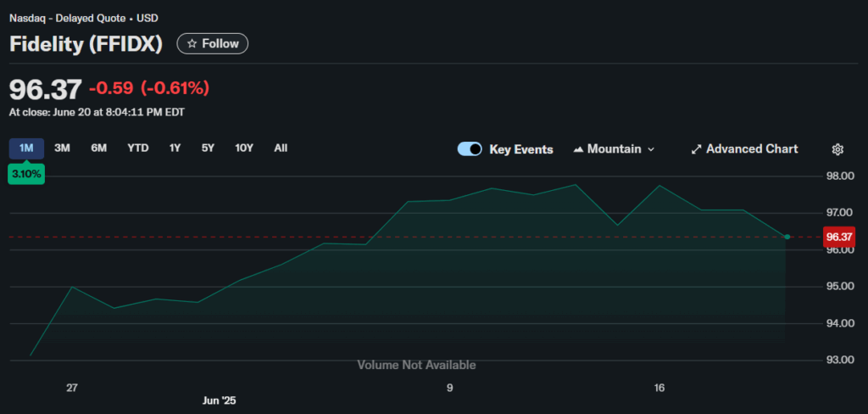Click the 95.00 y-axis label

click(840, 287)
